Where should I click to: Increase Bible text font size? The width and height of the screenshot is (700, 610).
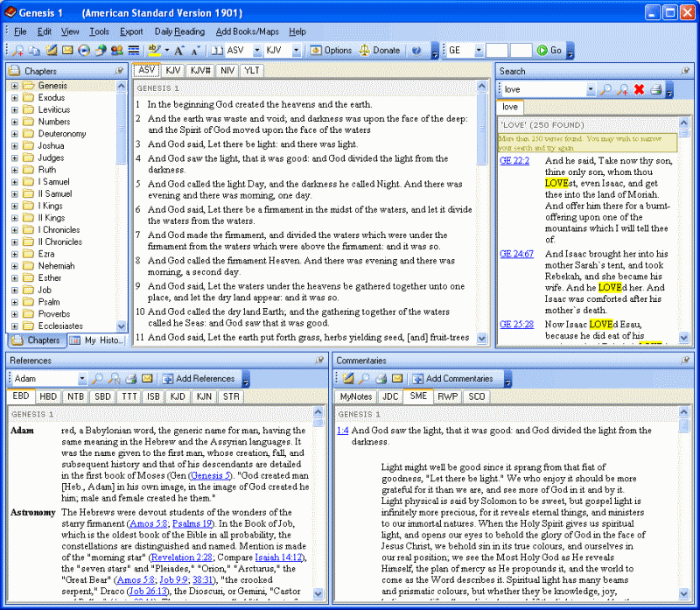tap(177, 50)
